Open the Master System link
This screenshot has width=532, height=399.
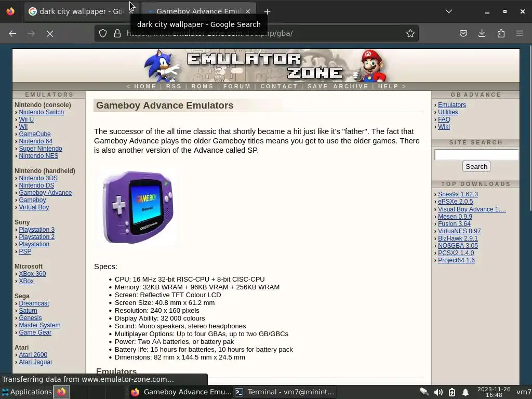39,325
